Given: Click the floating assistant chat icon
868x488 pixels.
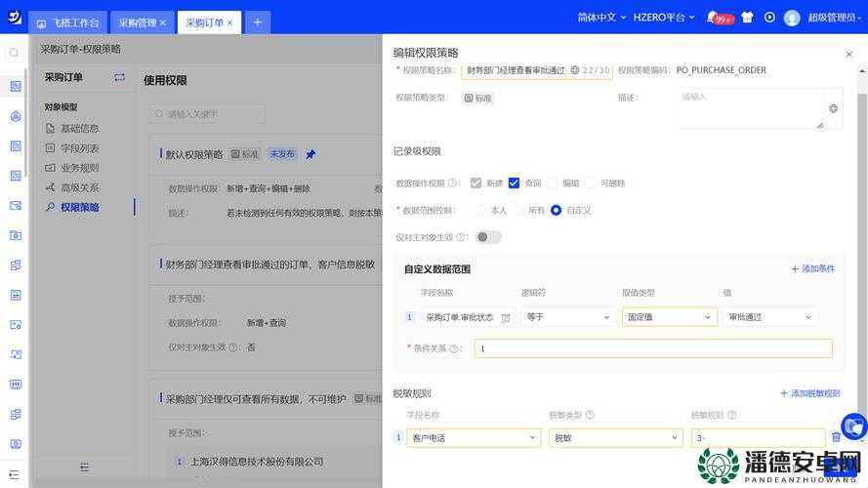Looking at the screenshot, I should click(854, 427).
